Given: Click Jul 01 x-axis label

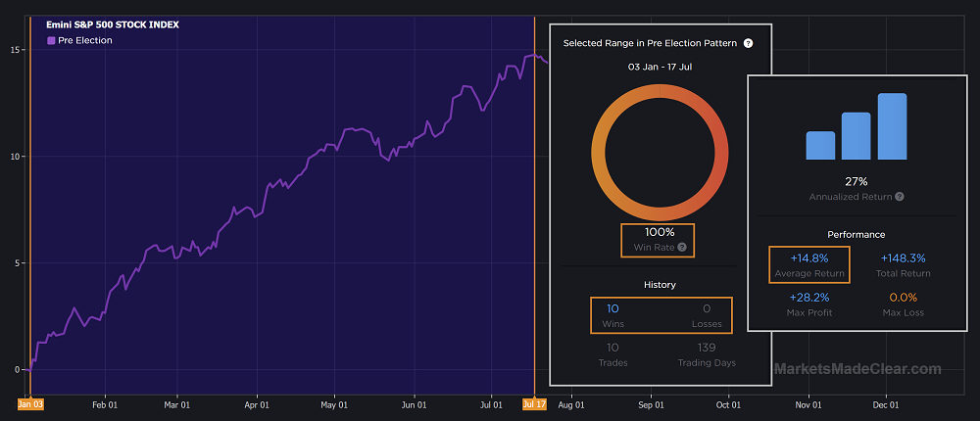Looking at the screenshot, I should [491, 404].
